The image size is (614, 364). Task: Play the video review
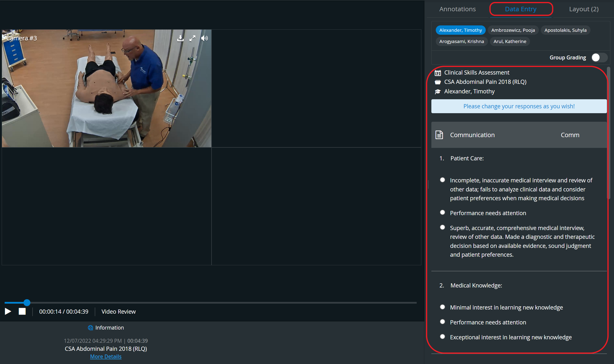[x=8, y=311]
